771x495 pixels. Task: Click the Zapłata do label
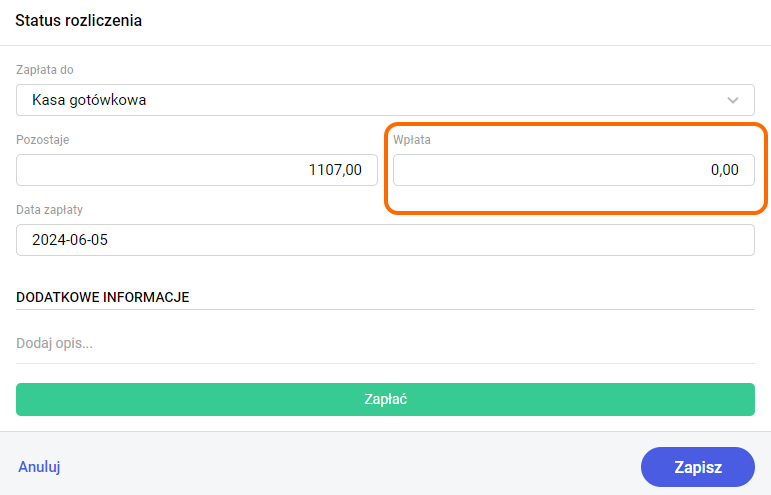coord(45,70)
